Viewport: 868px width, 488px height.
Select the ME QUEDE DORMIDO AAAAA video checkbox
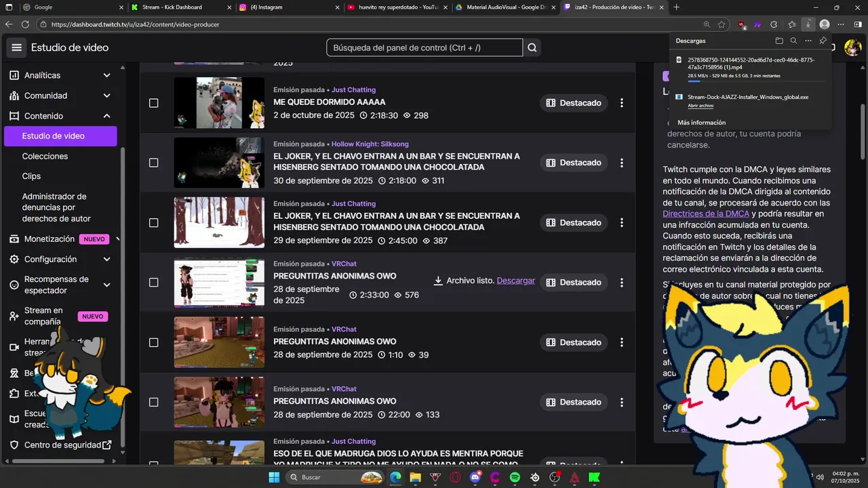pos(153,103)
